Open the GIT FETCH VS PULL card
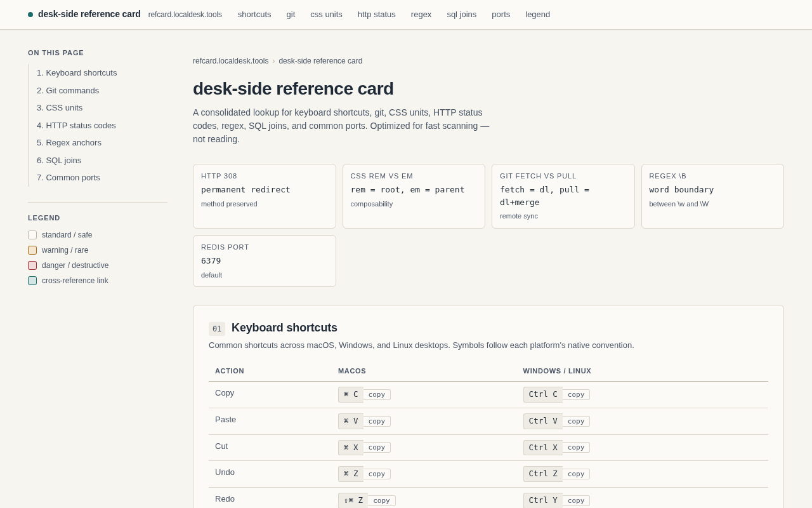The image size is (812, 508). coord(563,196)
